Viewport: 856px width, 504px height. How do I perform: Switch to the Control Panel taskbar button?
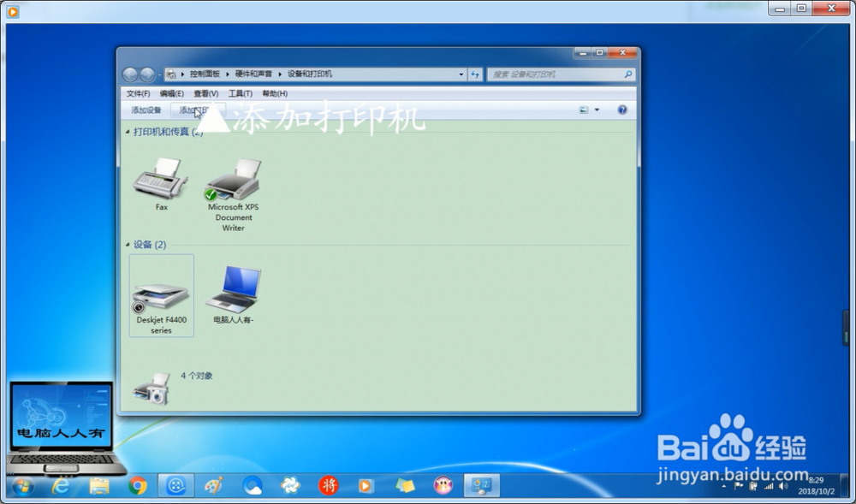[481, 485]
